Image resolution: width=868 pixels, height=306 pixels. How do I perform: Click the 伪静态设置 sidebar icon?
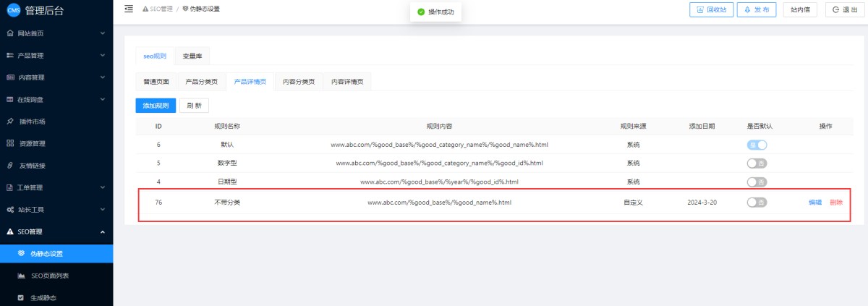(x=21, y=253)
